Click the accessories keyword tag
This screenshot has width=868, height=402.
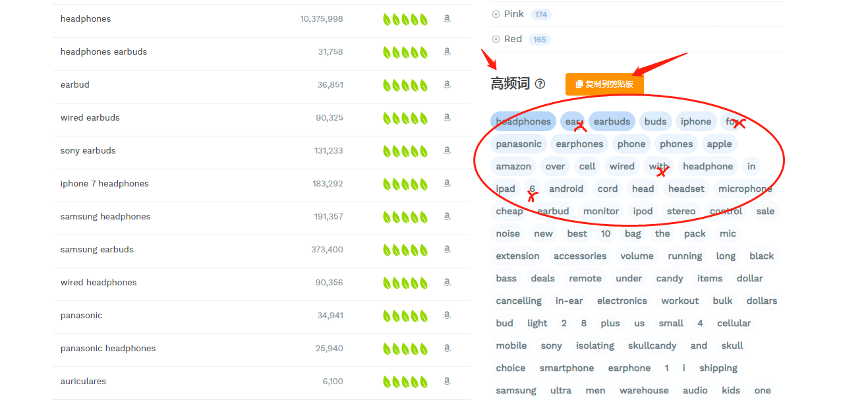pyautogui.click(x=580, y=256)
